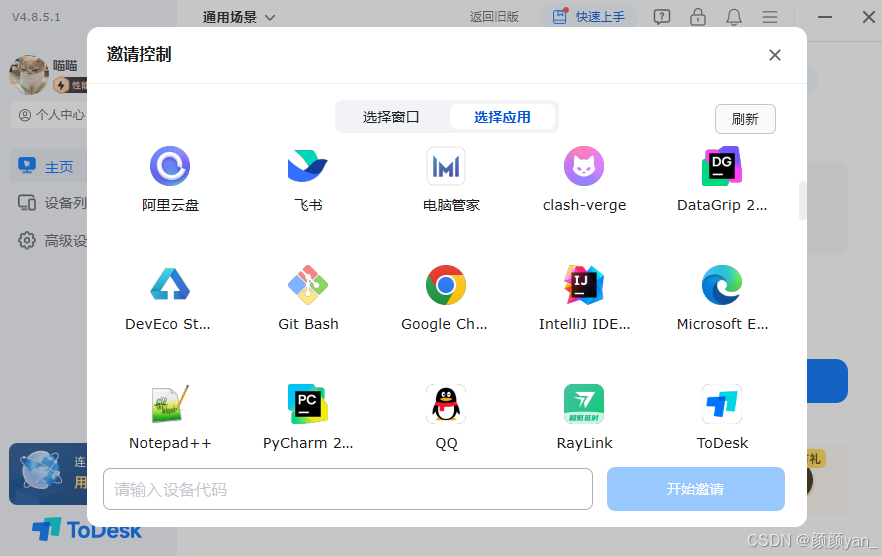
Task: Switch to the 选择窗口 tab
Action: pos(392,117)
